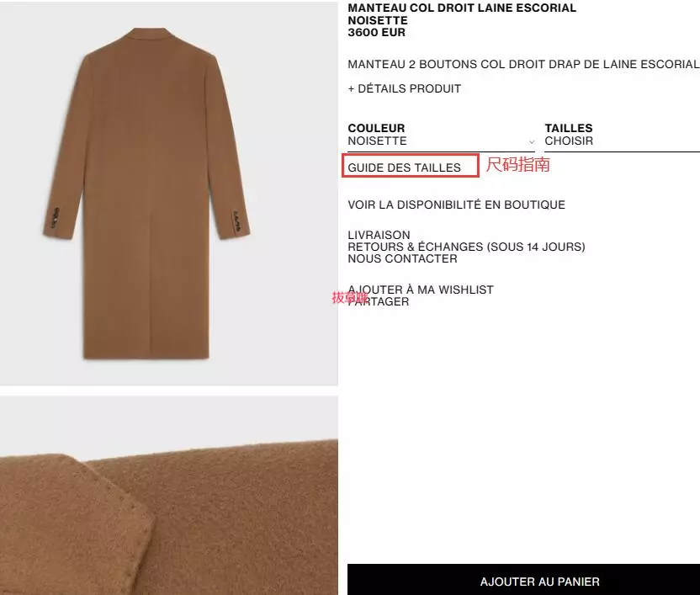Click the coat's left sleeve buttons detail
700x595 pixels.
pyautogui.click(x=56, y=218)
